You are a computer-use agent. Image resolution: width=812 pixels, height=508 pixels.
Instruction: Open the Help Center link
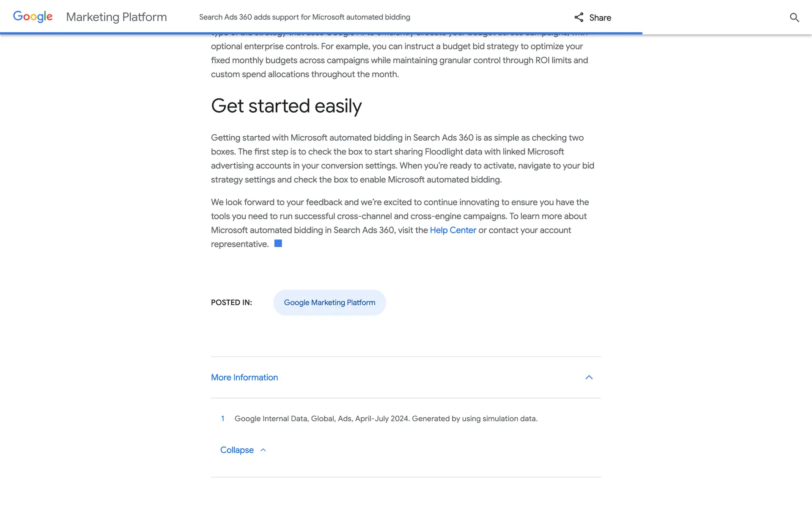[453, 230]
